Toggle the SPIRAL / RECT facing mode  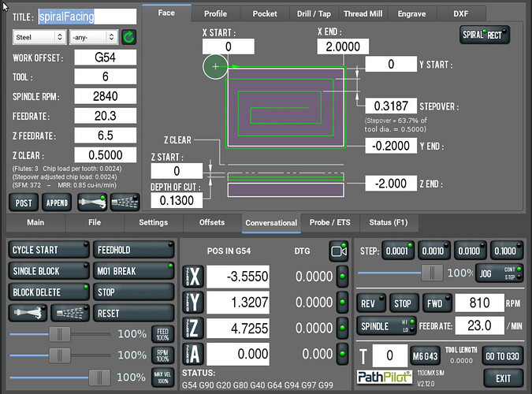click(x=485, y=35)
